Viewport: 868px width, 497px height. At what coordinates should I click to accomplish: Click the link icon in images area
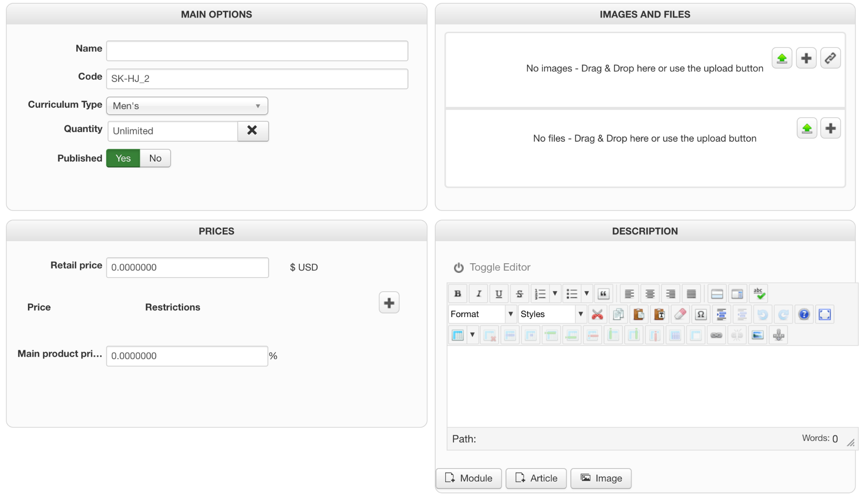[830, 58]
